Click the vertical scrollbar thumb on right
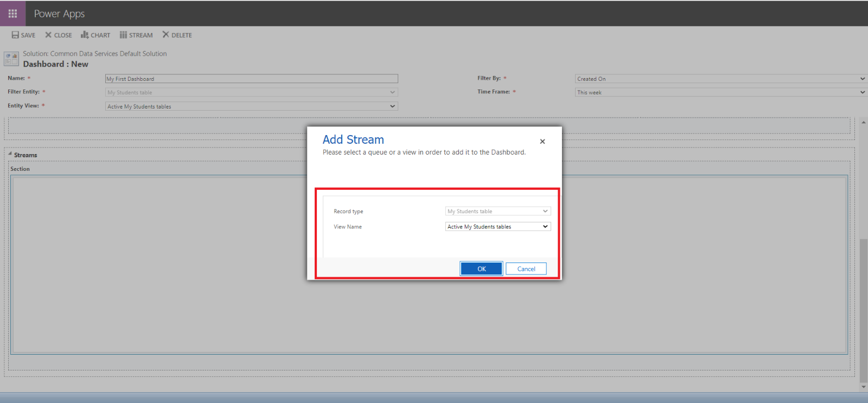 tap(864, 309)
